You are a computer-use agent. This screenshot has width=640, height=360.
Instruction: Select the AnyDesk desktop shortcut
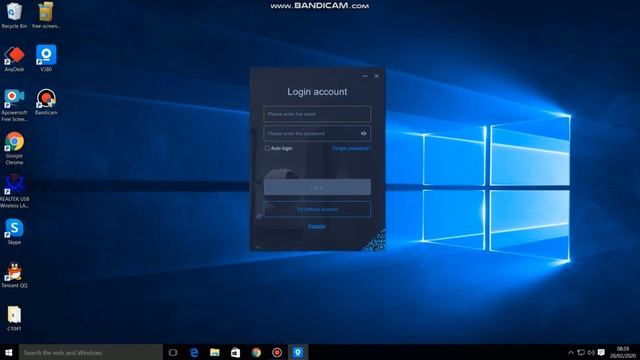click(14, 59)
